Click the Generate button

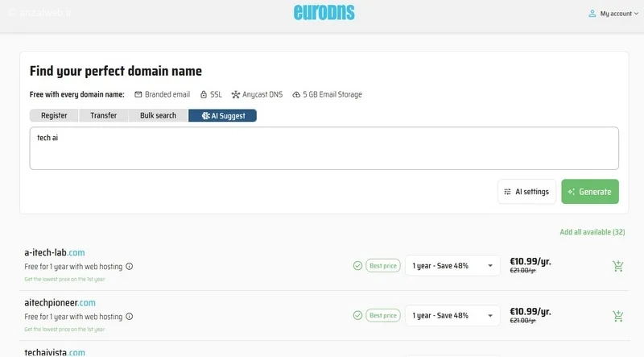point(590,192)
